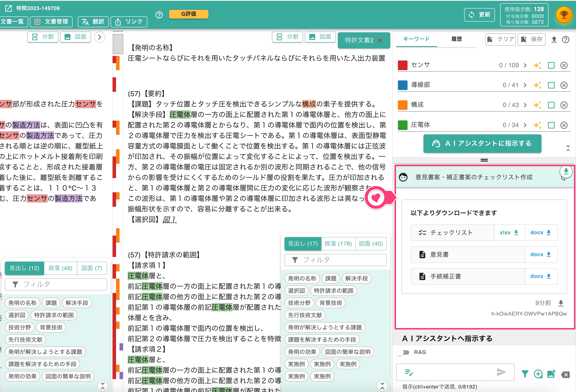
Task: Open the help question mark next to G評価
Action: coord(159,15)
